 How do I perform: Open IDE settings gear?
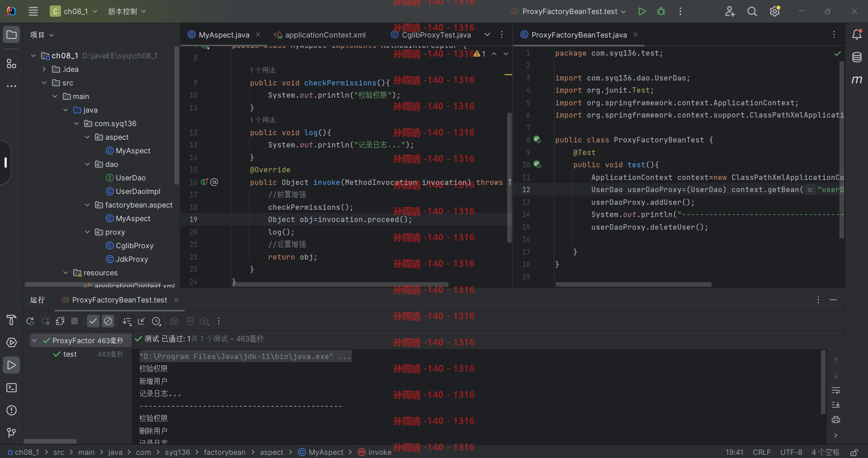tap(775, 11)
